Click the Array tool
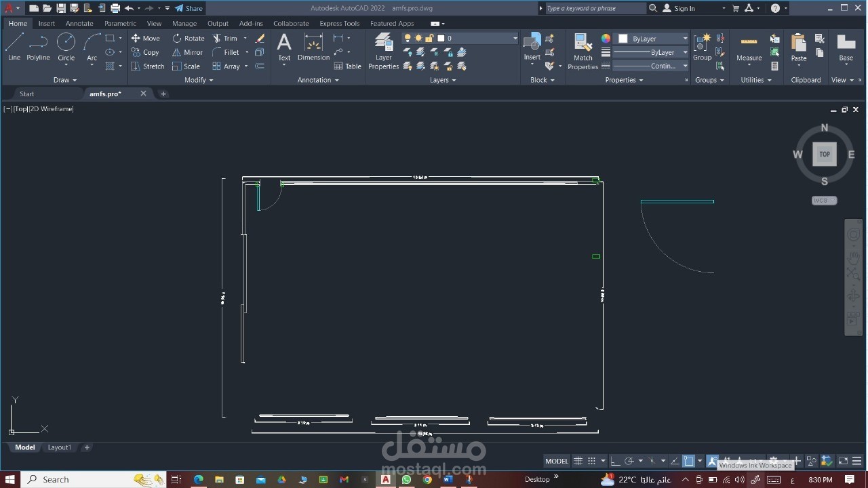Viewport: 868px width, 488px height. [x=226, y=66]
